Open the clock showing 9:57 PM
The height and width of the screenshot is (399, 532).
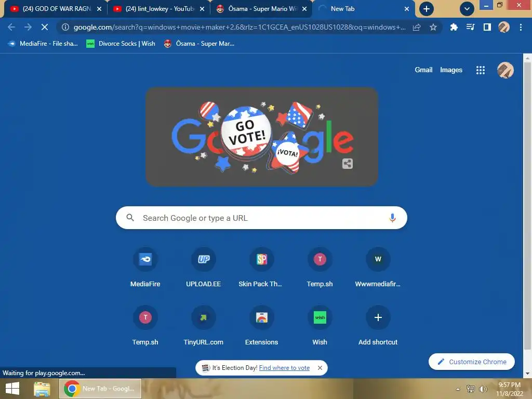509,389
